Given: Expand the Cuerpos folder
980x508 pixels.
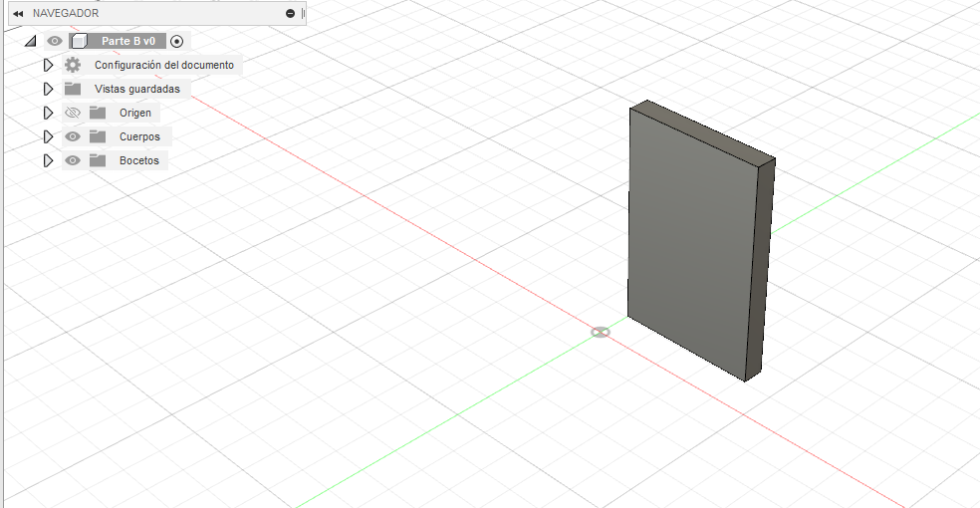Looking at the screenshot, I should (48, 136).
